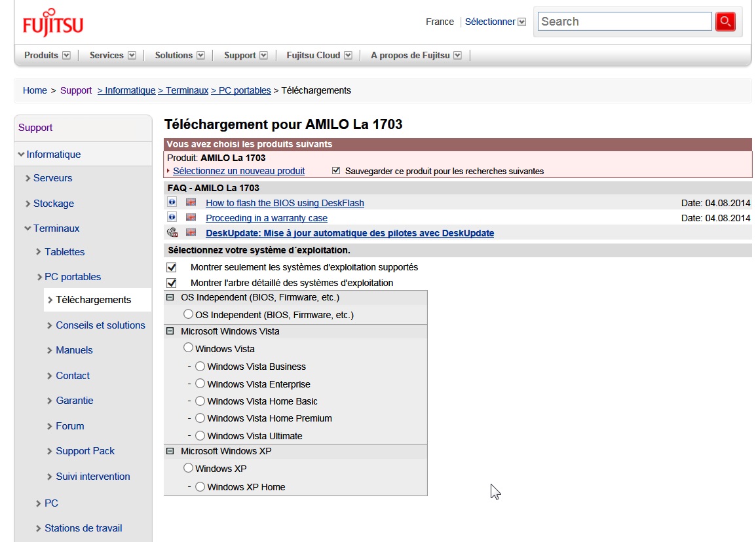Open the Fujitsu Cloud dropdown arrow
The width and height of the screenshot is (756, 542).
point(348,56)
